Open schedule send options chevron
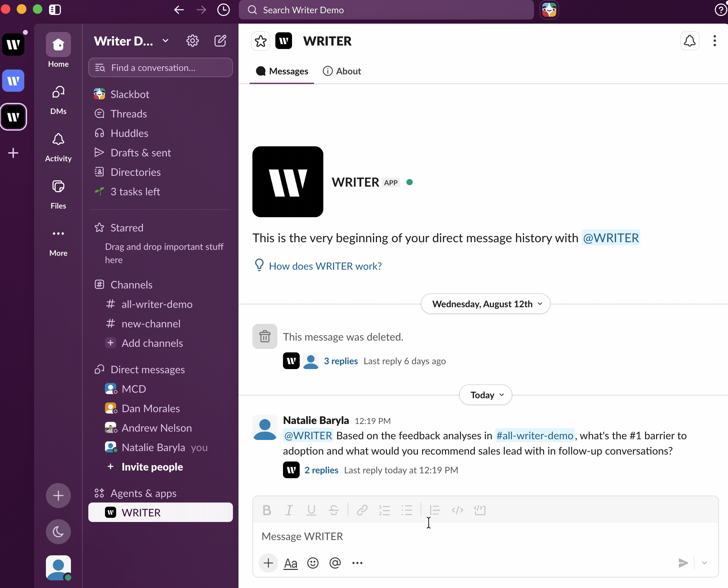This screenshot has width=728, height=588. point(704,563)
